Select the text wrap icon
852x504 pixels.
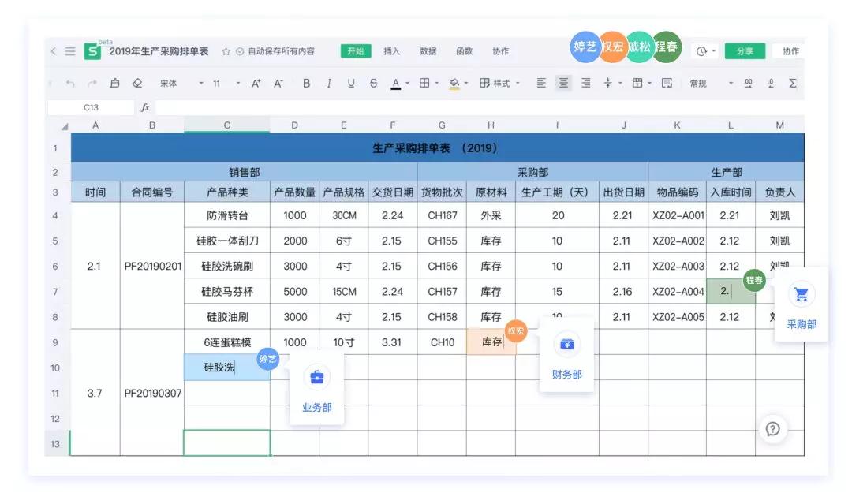(x=667, y=83)
